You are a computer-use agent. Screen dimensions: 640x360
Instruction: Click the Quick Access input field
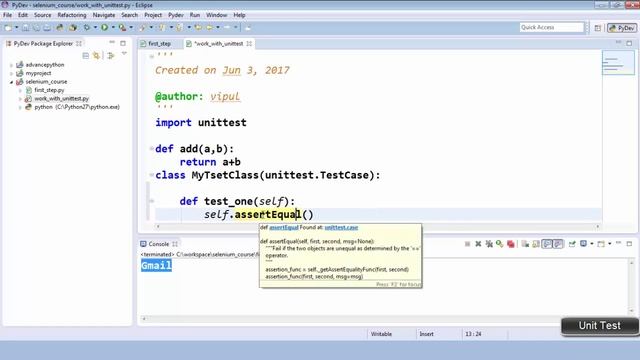[551, 27]
